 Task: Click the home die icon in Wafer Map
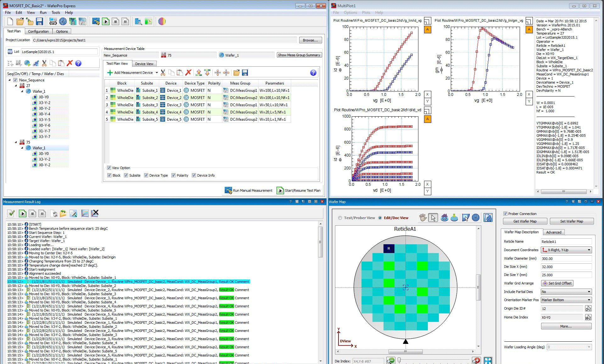444,218
